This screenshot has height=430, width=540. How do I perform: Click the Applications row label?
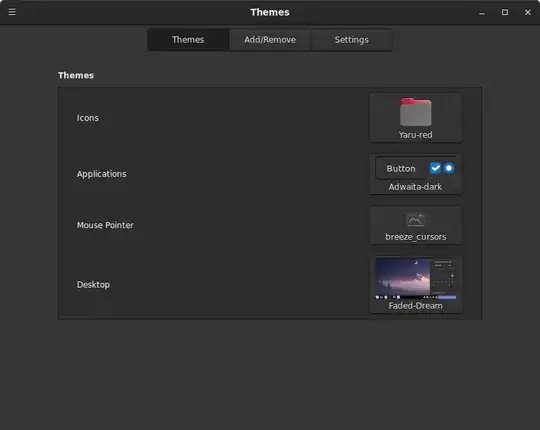tap(102, 174)
